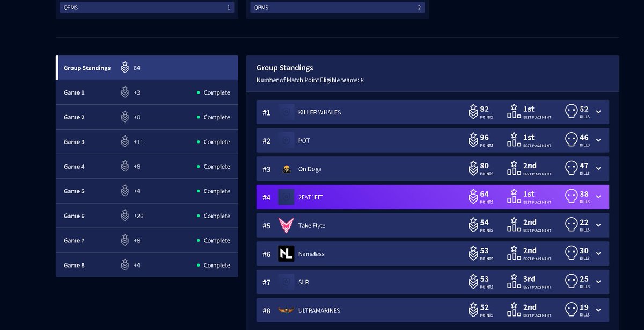
Task: Click the #8 rank label
Action: tap(266, 311)
